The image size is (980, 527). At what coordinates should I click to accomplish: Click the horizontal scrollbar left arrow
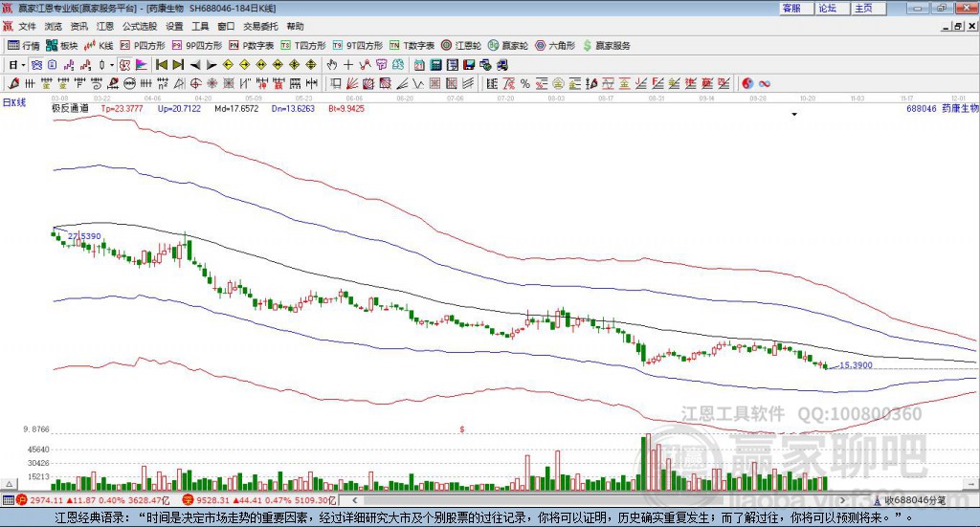pyautogui.click(x=354, y=500)
